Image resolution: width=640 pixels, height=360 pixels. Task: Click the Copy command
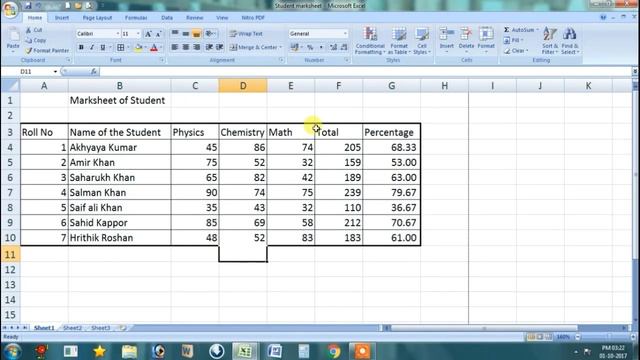pyautogui.click(x=36, y=40)
